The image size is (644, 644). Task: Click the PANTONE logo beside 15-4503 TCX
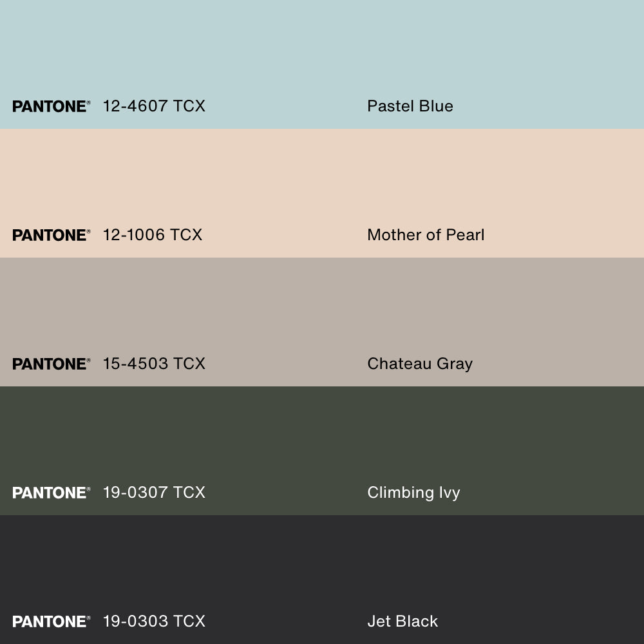click(52, 364)
